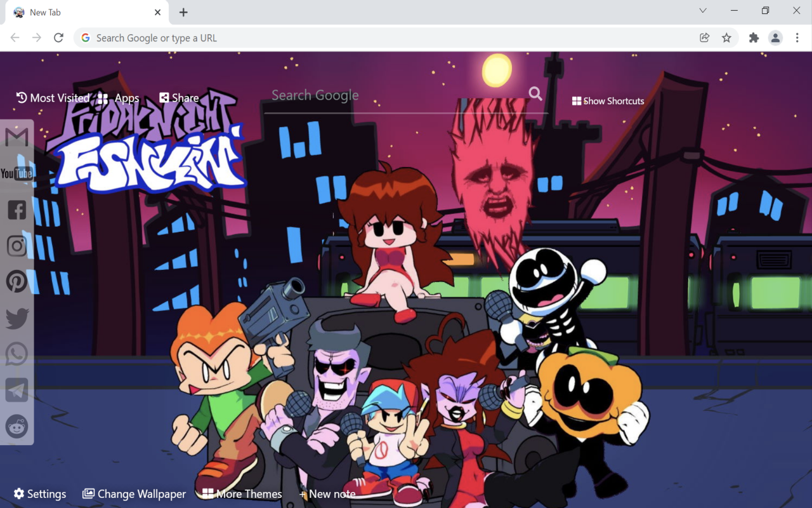
Task: Open a new tab with plus button
Action: point(183,12)
